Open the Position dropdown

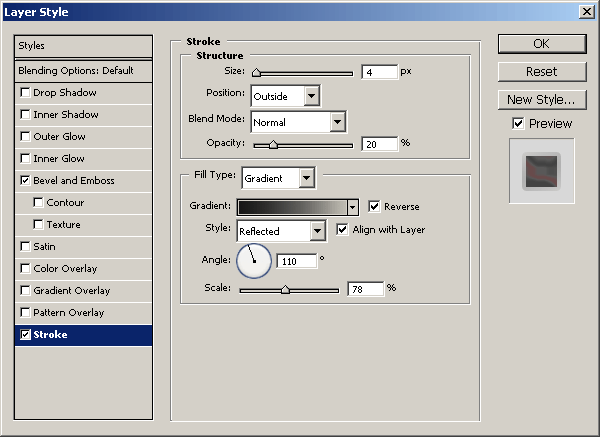(311, 96)
